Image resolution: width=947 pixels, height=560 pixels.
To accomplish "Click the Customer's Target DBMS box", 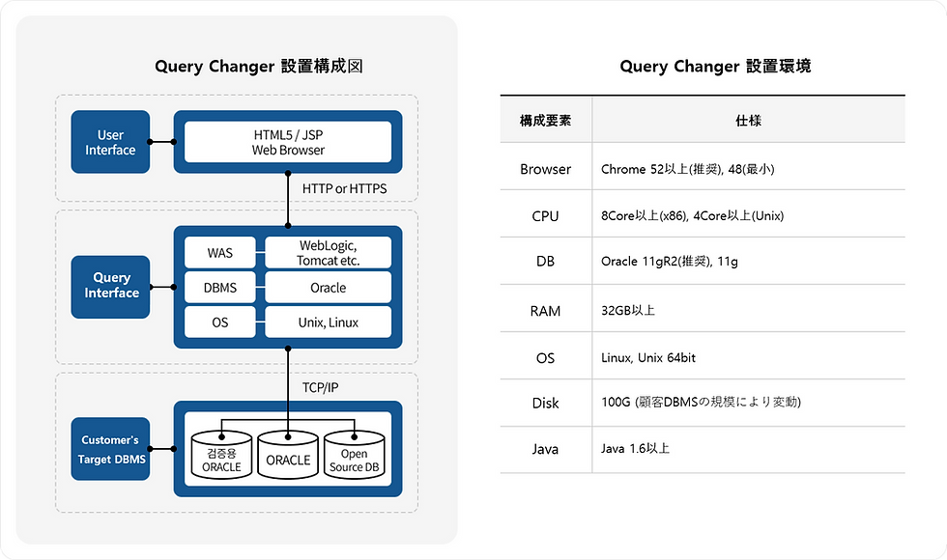I will tap(110, 449).
